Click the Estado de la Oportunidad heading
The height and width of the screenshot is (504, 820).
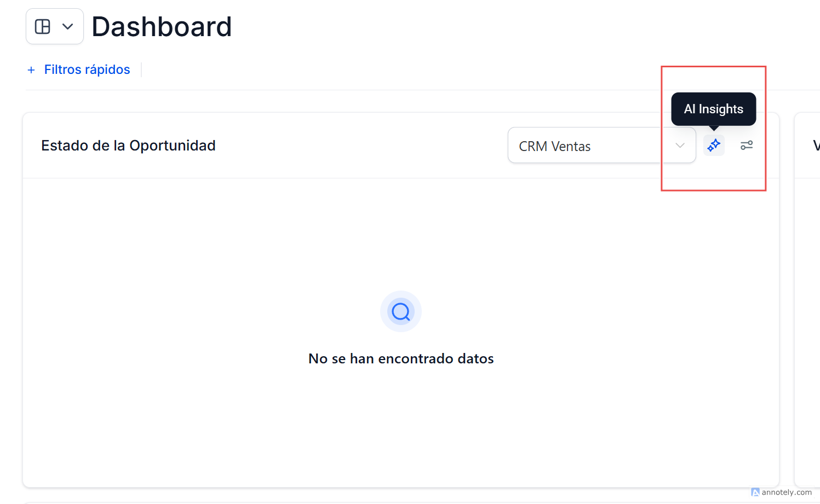pos(128,146)
